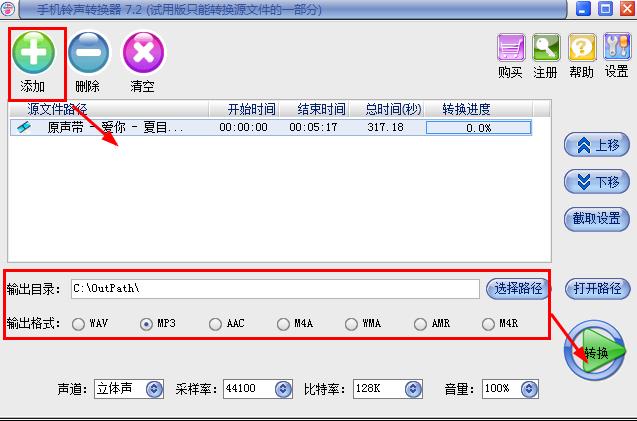Image resolution: width=637 pixels, height=421 pixels.
Task: Open the 设置 (Settings) tools icon
Action: click(617, 48)
